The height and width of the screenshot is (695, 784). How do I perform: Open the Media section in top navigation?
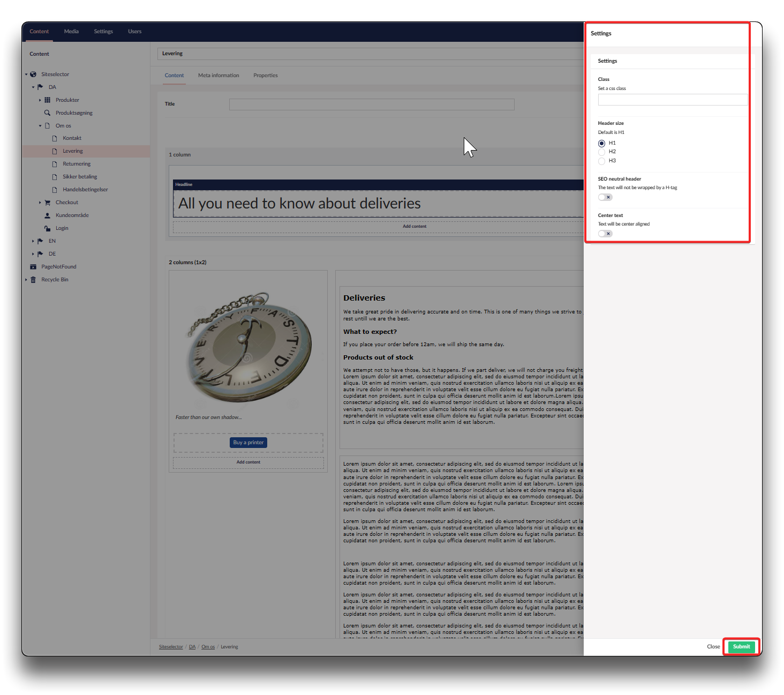click(x=71, y=32)
